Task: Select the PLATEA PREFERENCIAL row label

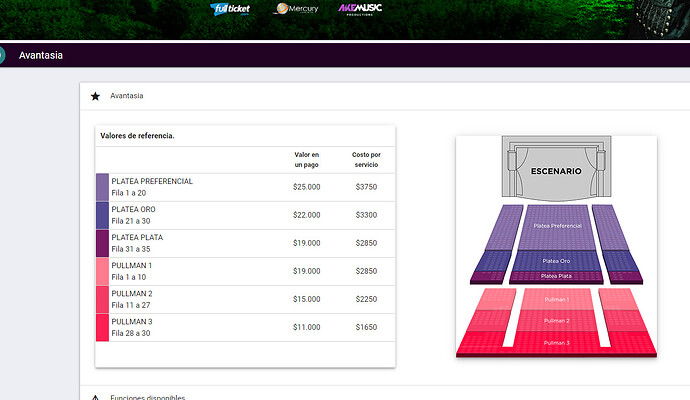Action: pos(152,181)
